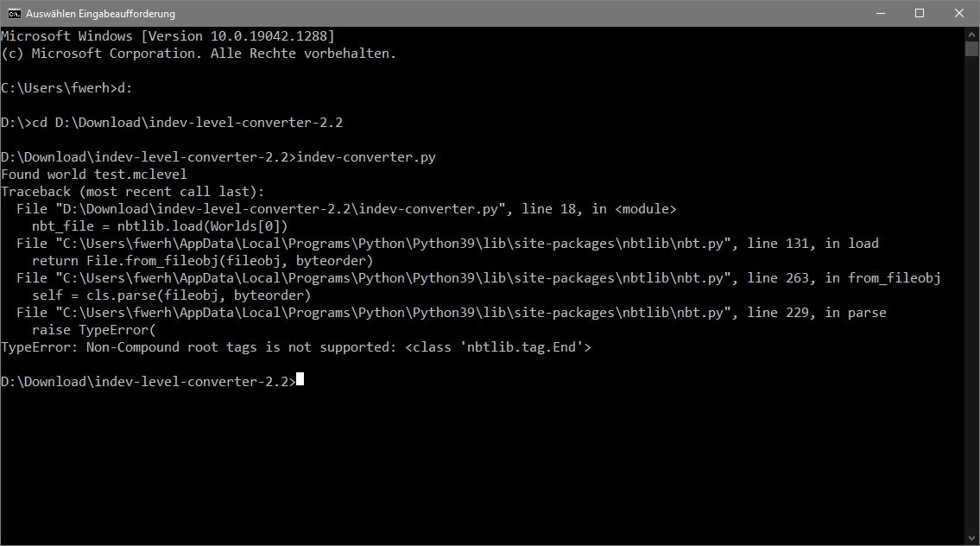
Task: Click the nbt.py file path line 131
Action: (440, 243)
